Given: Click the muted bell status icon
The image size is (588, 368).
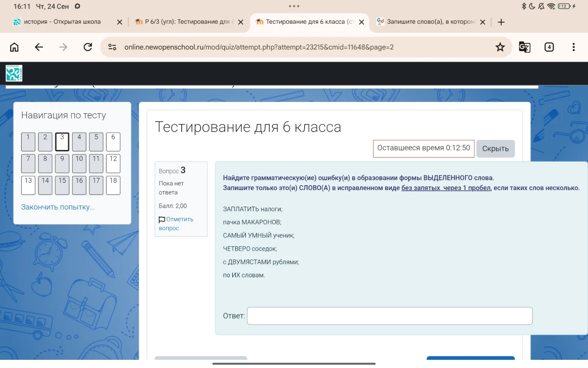Looking at the screenshot, I should 541,6.
